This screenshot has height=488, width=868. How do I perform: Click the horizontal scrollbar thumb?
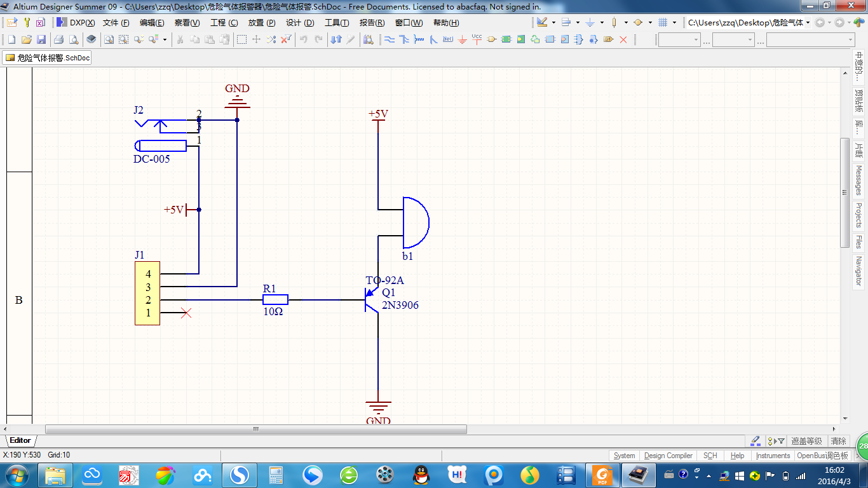255,429
